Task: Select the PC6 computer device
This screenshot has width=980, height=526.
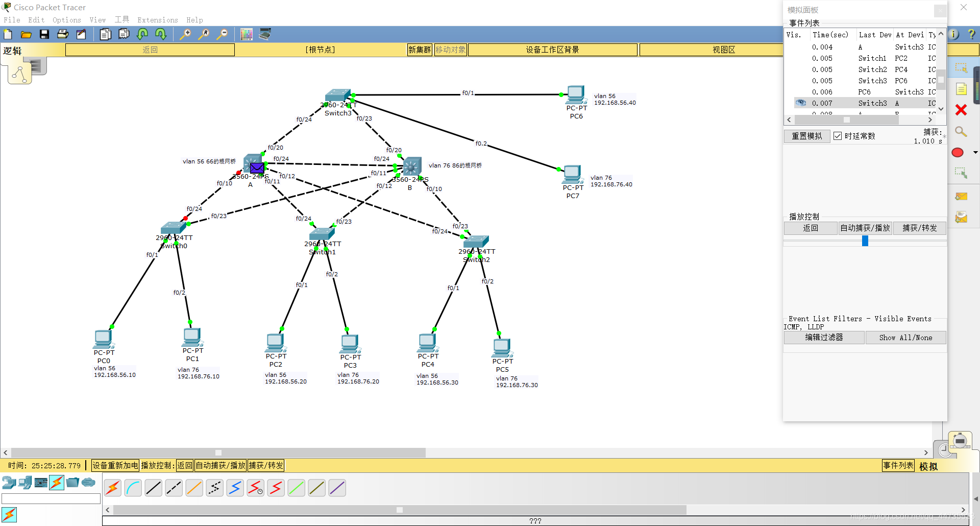Action: tap(576, 94)
